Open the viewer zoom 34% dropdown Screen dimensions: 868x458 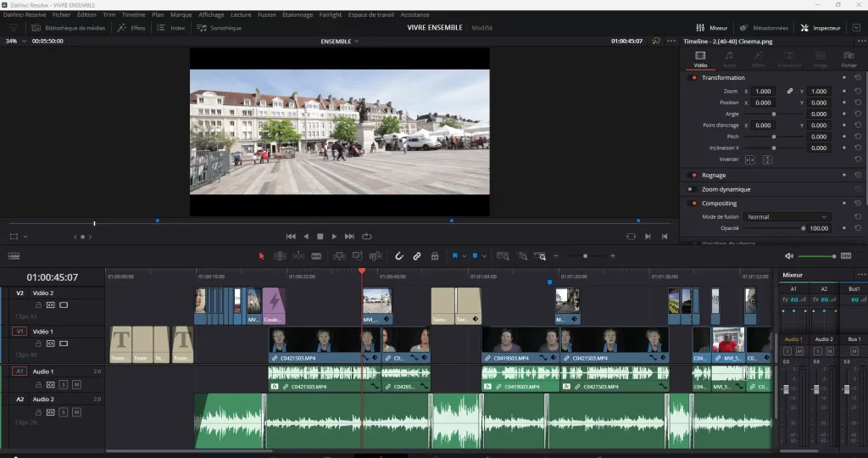[24, 41]
